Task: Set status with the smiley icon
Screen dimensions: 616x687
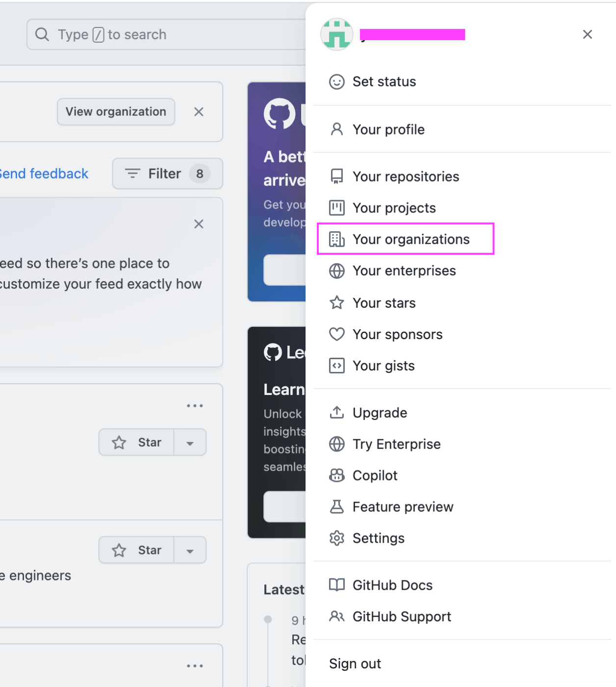Action: tap(336, 82)
